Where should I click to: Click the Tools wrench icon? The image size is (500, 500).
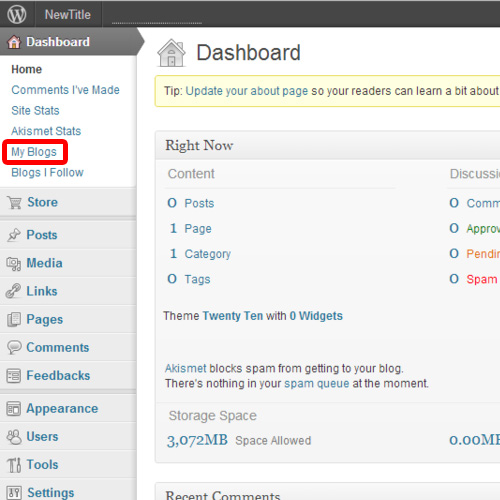coord(14,465)
